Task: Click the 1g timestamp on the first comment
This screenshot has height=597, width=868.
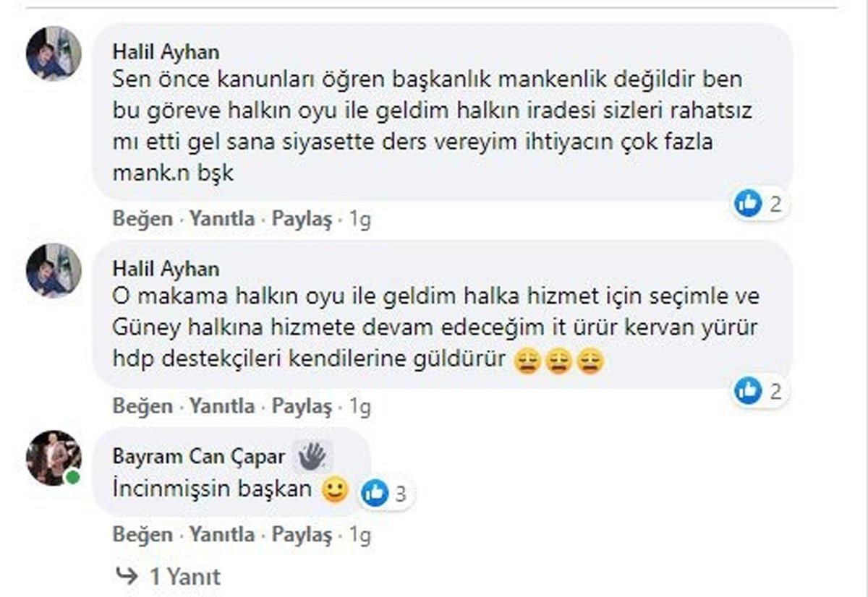Action: tap(359, 219)
